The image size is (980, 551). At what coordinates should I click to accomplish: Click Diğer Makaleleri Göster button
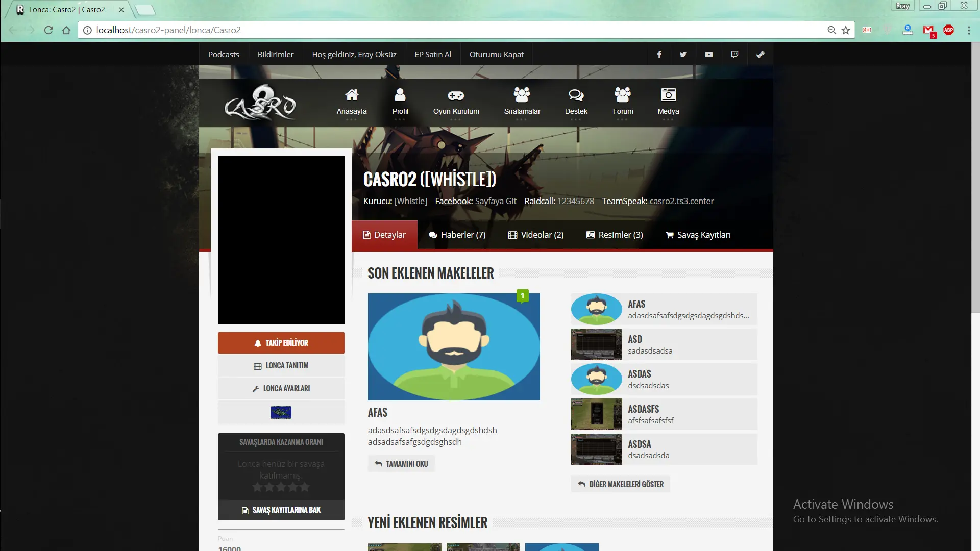[621, 484]
